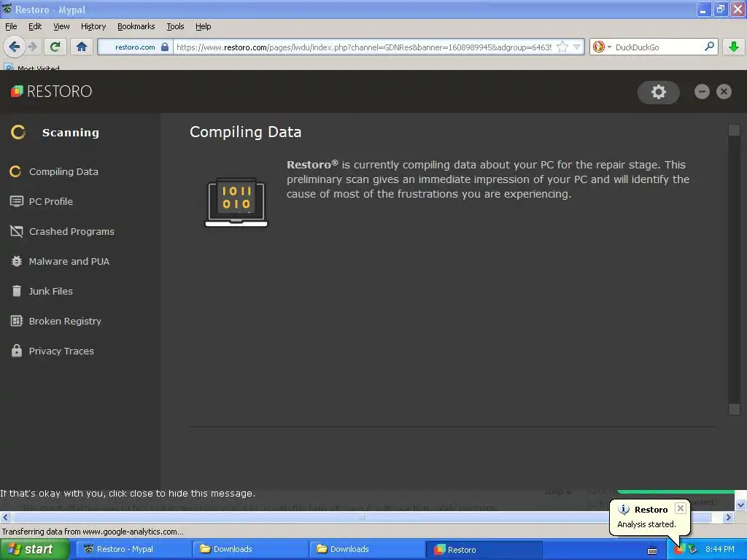
Task: Close the Restoro application panel
Action: click(x=724, y=91)
